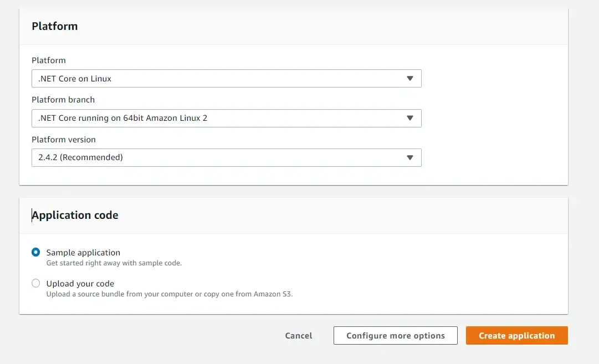
Task: Open Configure more options
Action: 395,335
